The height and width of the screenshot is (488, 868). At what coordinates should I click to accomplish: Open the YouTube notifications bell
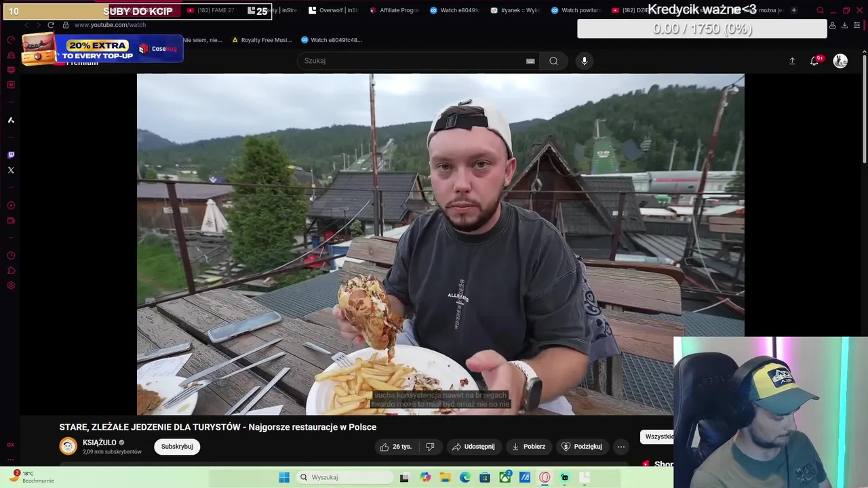814,61
